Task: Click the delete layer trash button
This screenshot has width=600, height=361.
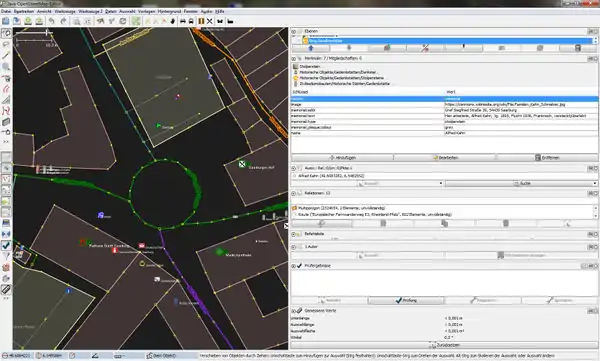Action: (x=578, y=48)
